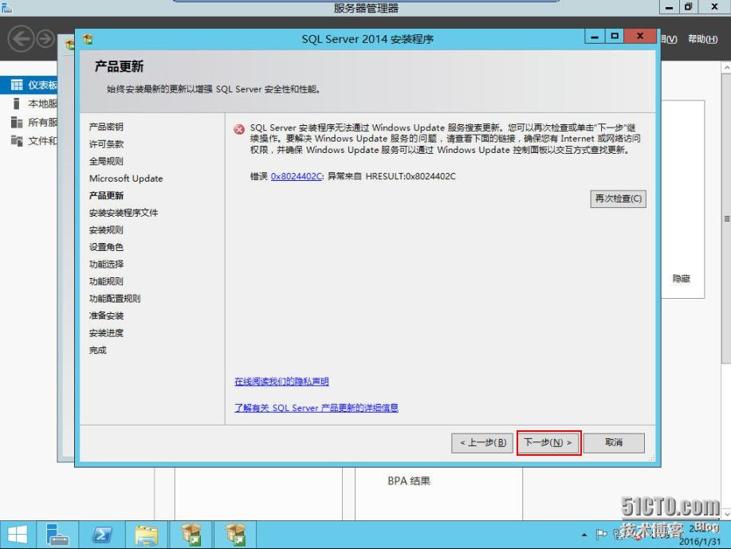
Task: Open File Explorer from the taskbar
Action: click(x=147, y=533)
